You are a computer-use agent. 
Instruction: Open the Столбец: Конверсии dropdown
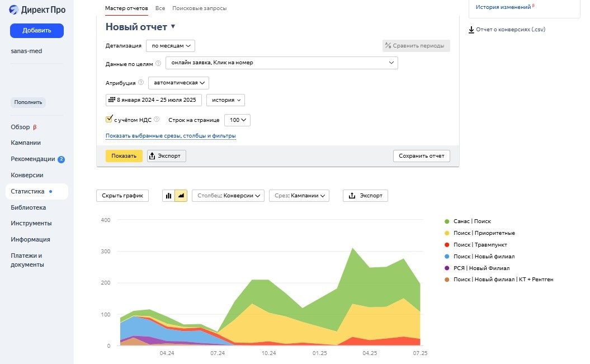pos(228,196)
